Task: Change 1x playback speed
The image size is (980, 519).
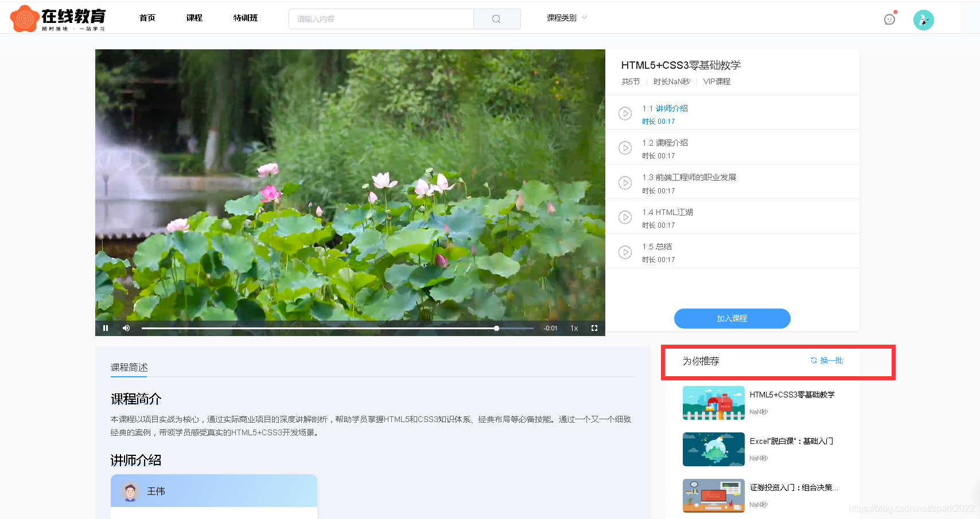Action: 574,328
